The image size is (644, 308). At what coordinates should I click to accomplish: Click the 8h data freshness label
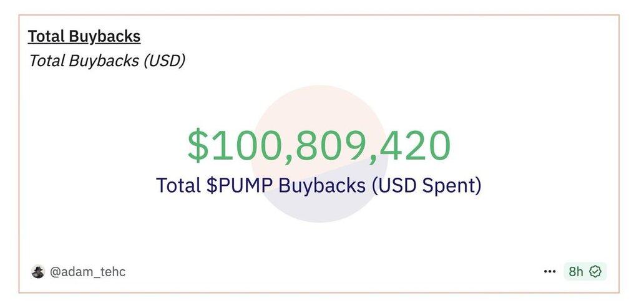[576, 271]
